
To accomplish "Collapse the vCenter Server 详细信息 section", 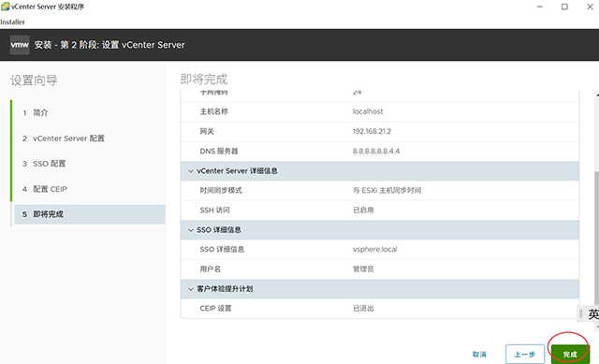I will click(x=191, y=171).
